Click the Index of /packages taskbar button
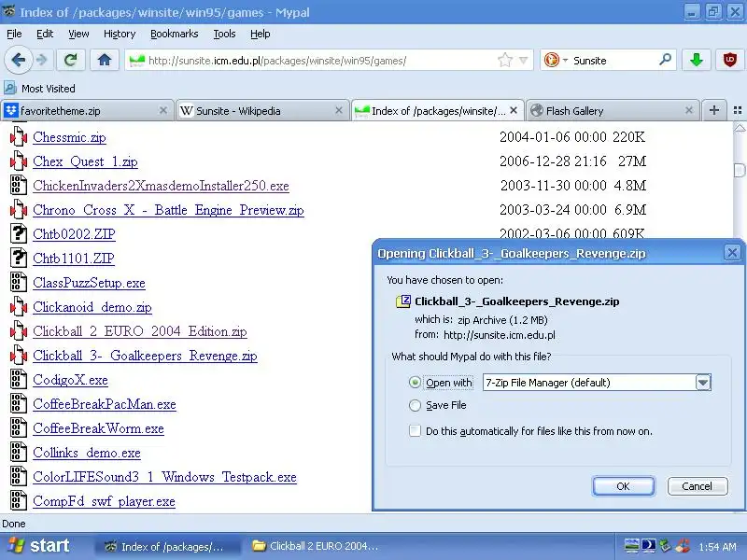Image resolution: width=747 pixels, height=560 pixels. [x=168, y=546]
